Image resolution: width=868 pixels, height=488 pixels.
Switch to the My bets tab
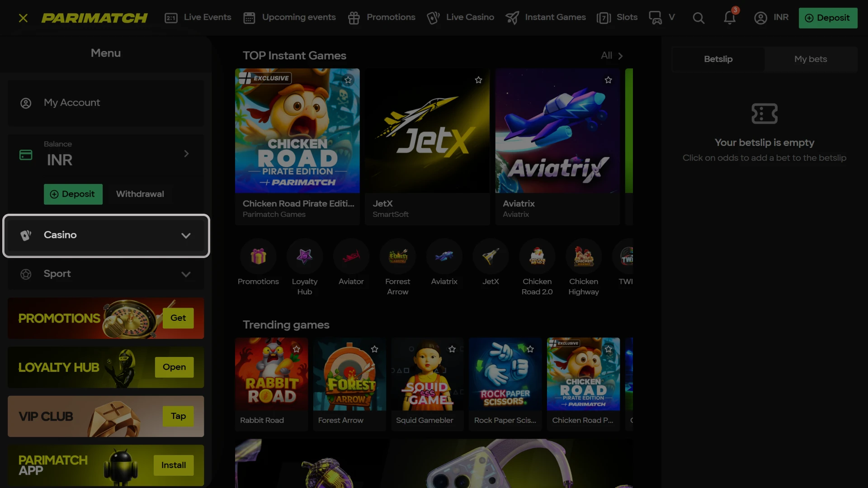click(811, 59)
